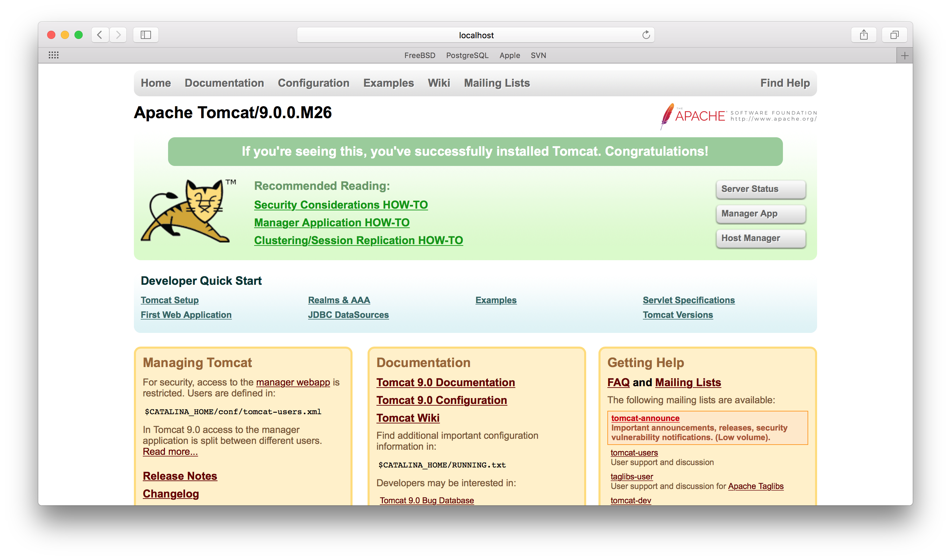Maximize the Safari window with green button
The image size is (951, 560).
click(x=79, y=35)
